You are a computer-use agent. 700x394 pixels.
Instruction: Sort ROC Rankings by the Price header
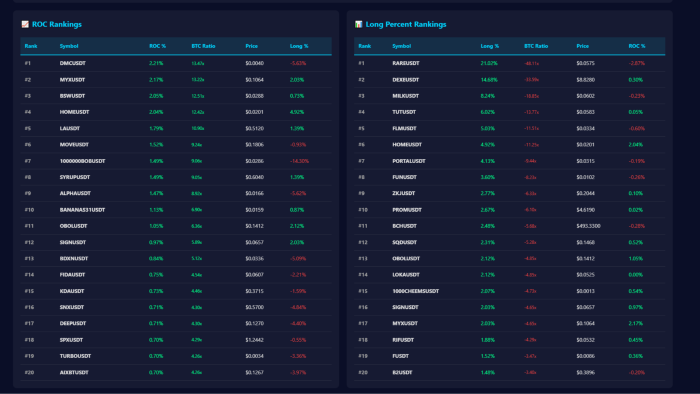(251, 46)
